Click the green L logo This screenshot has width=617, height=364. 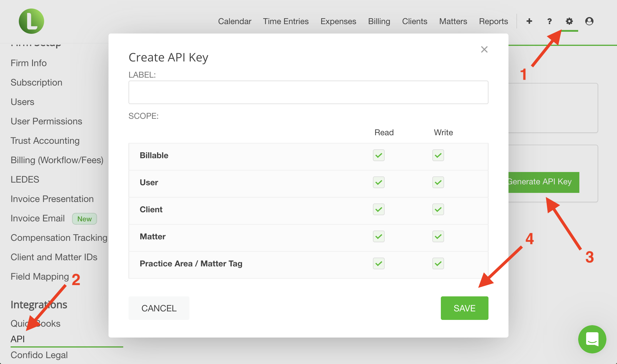[31, 21]
